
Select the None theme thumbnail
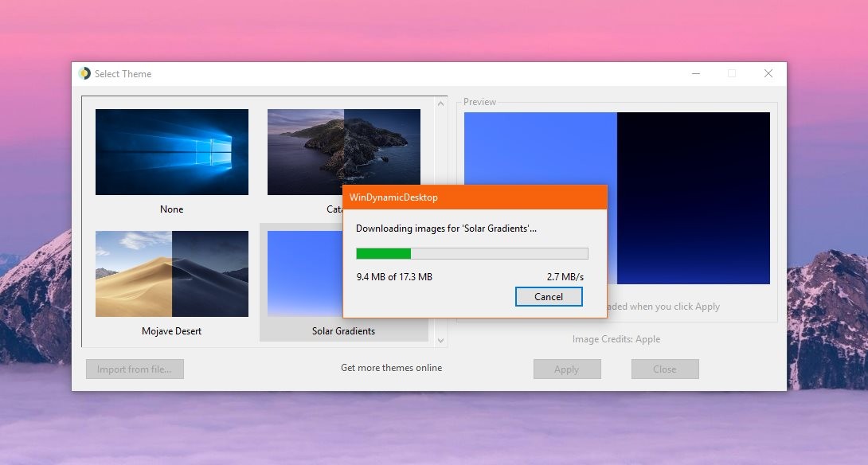(171, 151)
